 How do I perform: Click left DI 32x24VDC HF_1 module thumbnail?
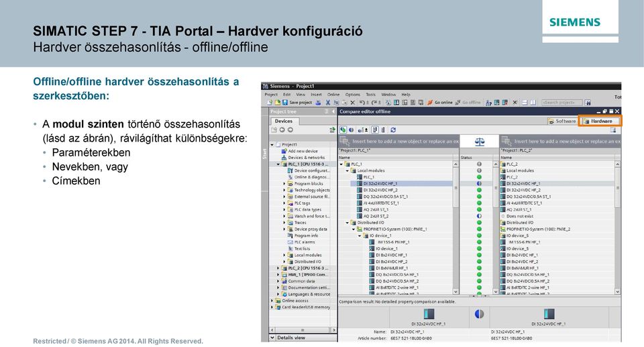[x=429, y=314]
